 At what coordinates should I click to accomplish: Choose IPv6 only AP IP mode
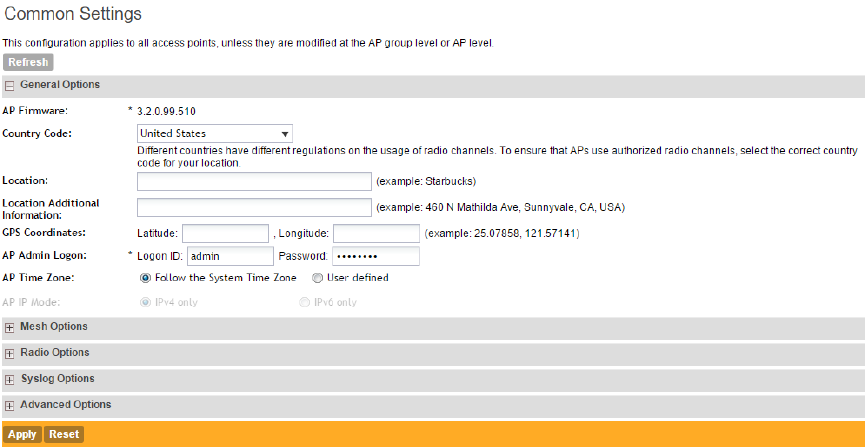pos(305,302)
